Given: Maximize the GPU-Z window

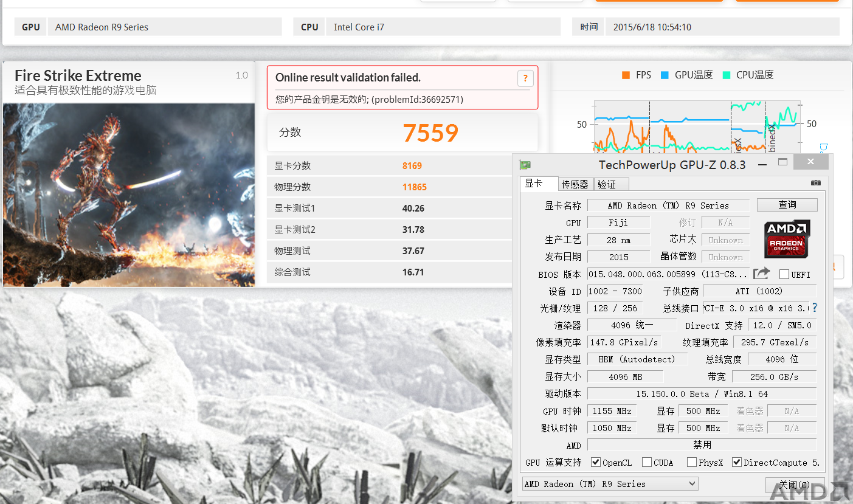Looking at the screenshot, I should click(x=782, y=162).
